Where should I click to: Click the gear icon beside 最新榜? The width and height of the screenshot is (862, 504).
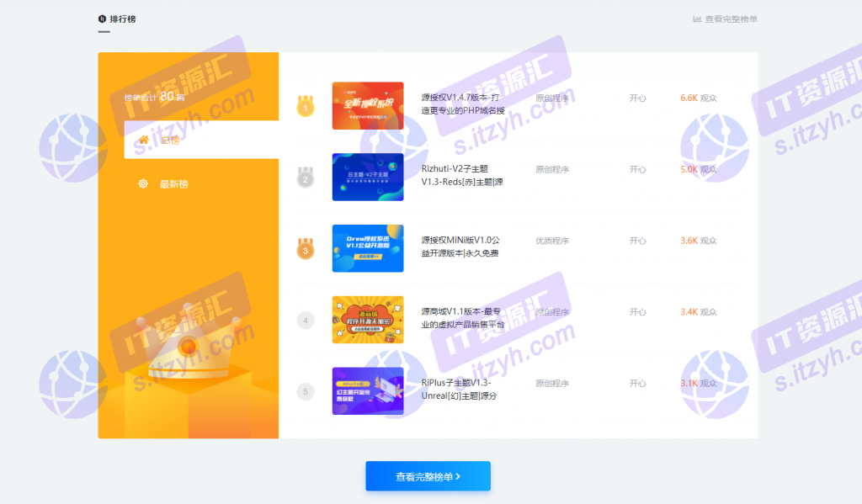(x=143, y=184)
